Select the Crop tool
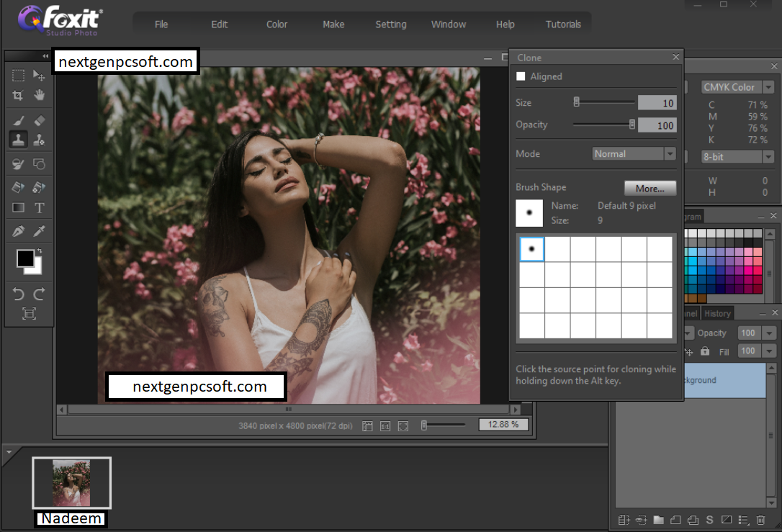This screenshot has height=532, width=782. tap(18, 95)
